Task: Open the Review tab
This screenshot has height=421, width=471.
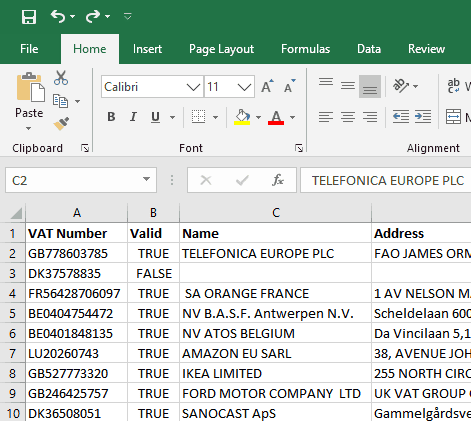Action: coord(426,49)
